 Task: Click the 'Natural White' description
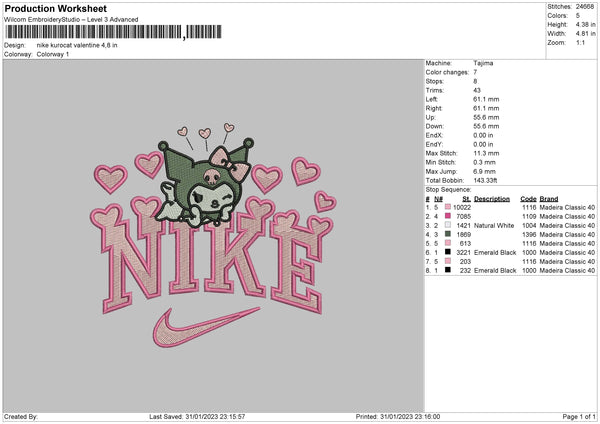pos(494,225)
